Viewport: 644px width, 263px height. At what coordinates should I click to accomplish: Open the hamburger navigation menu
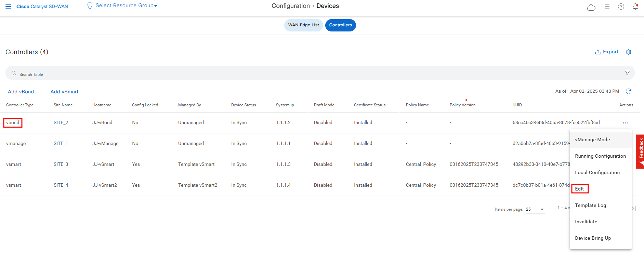coord(9,6)
